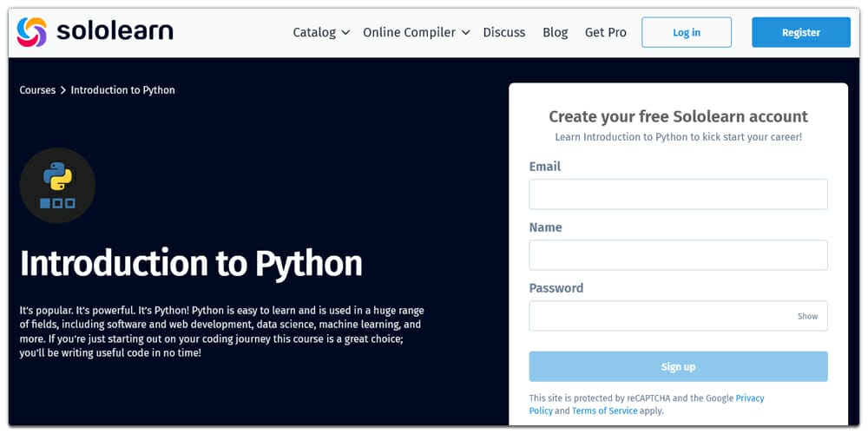Focus the Name input field
Image resolution: width=868 pixels, height=434 pixels.
(678, 255)
